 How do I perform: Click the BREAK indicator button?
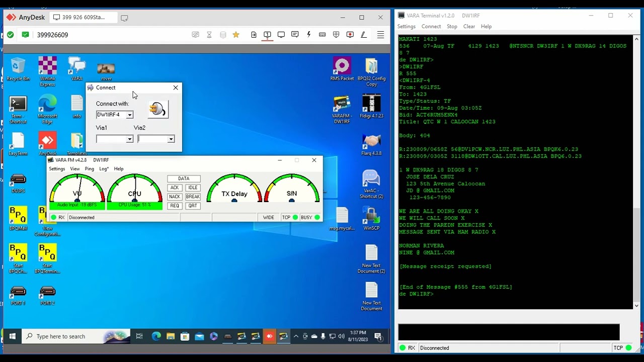pyautogui.click(x=193, y=197)
